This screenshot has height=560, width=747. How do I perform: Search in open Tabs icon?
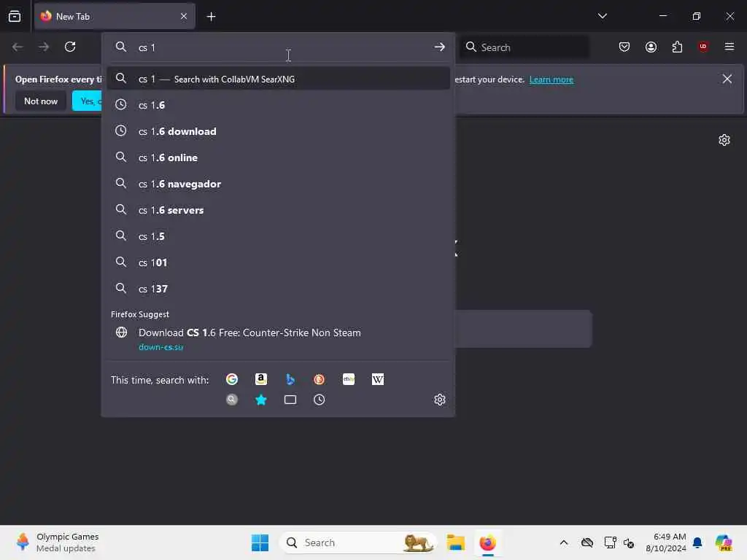[x=290, y=400]
